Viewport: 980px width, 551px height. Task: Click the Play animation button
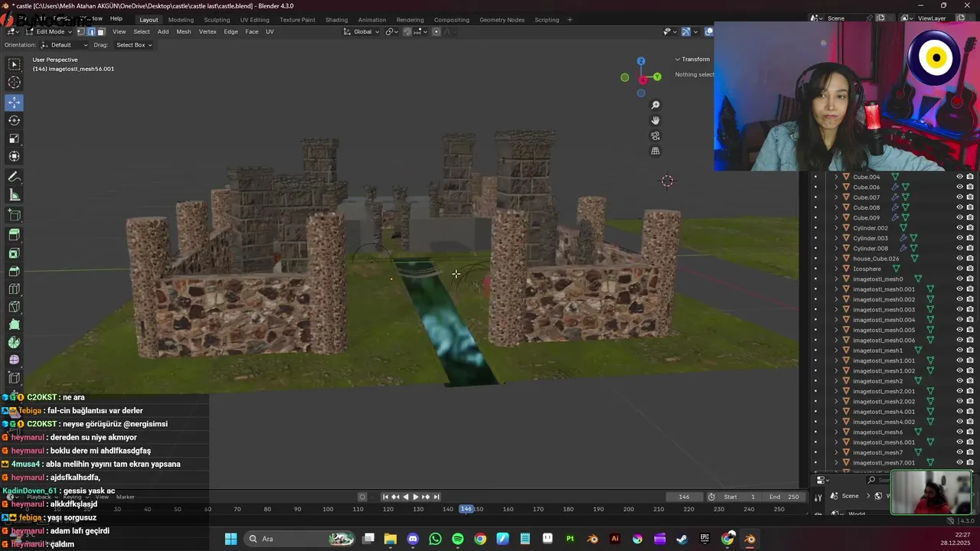tap(416, 497)
